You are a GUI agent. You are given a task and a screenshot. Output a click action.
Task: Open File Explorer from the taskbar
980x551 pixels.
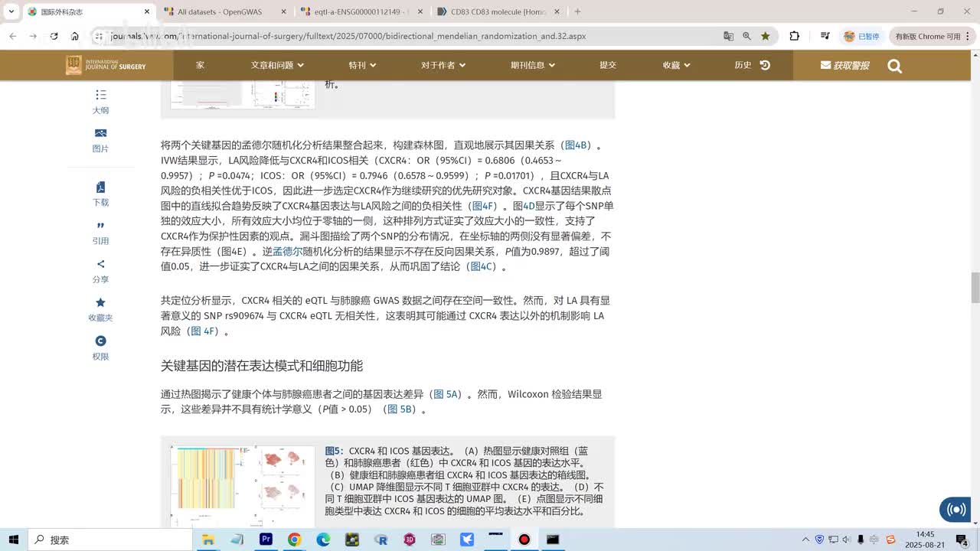208,540
